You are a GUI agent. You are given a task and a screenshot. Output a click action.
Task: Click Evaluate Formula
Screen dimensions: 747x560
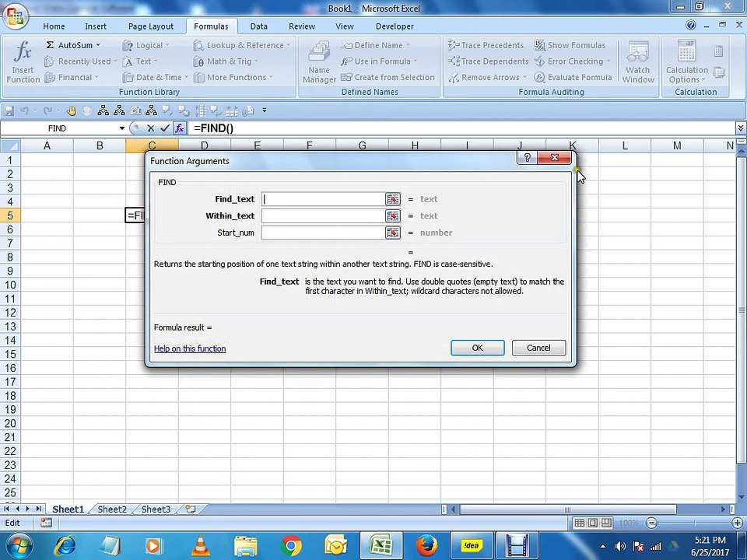click(573, 77)
